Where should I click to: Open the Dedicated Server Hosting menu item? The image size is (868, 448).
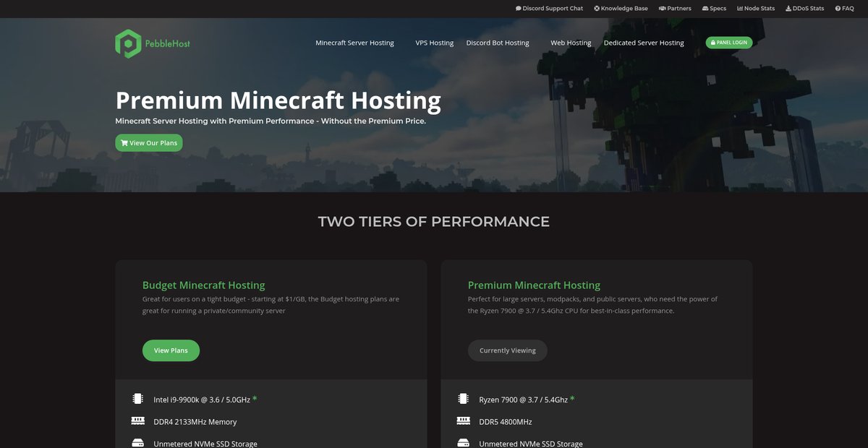click(x=644, y=43)
